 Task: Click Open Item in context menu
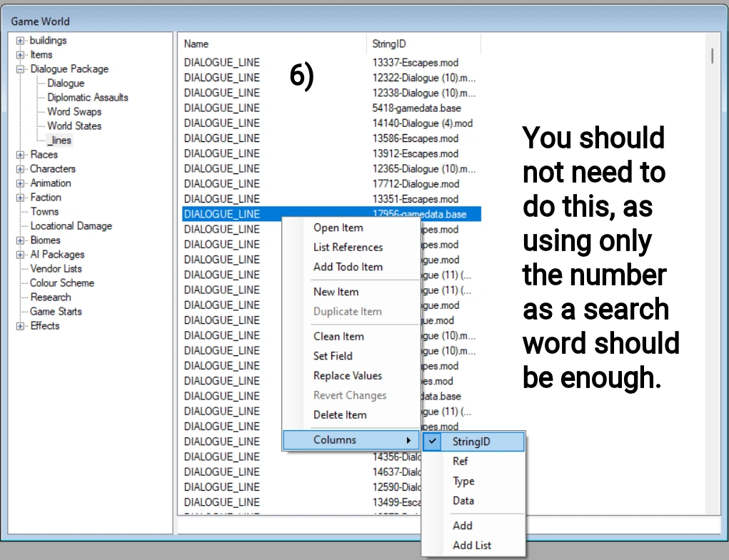tap(351, 228)
